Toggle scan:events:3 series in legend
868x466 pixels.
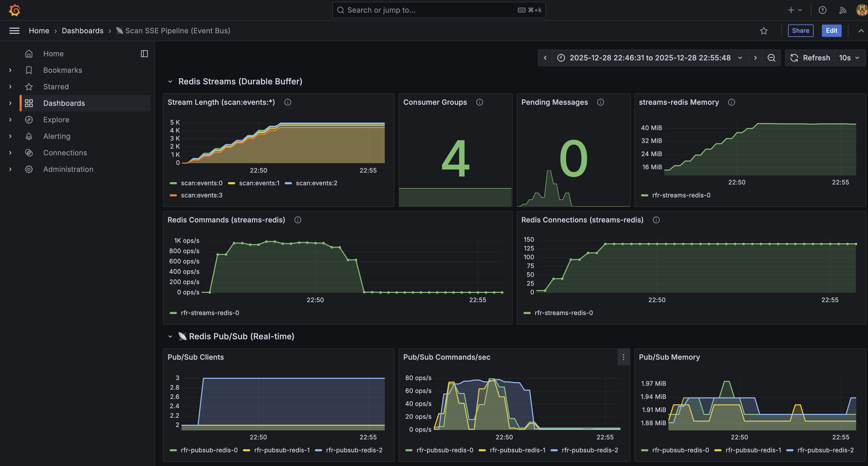[x=201, y=195]
